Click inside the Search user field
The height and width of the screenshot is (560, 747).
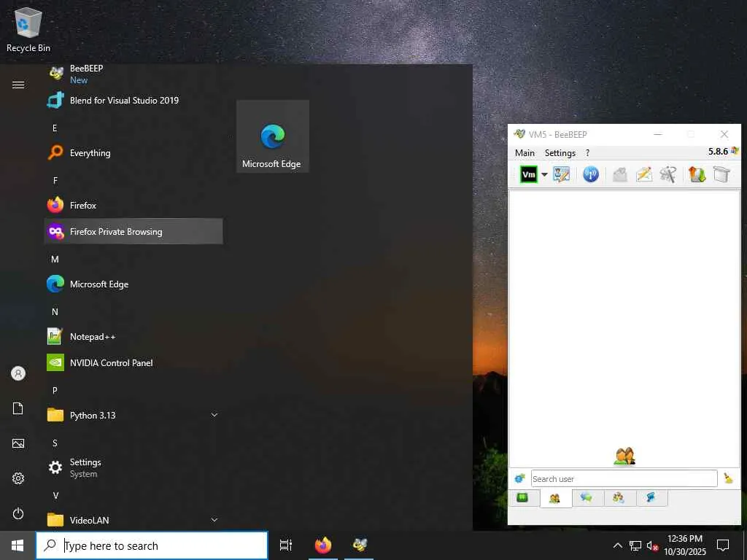pyautogui.click(x=624, y=478)
